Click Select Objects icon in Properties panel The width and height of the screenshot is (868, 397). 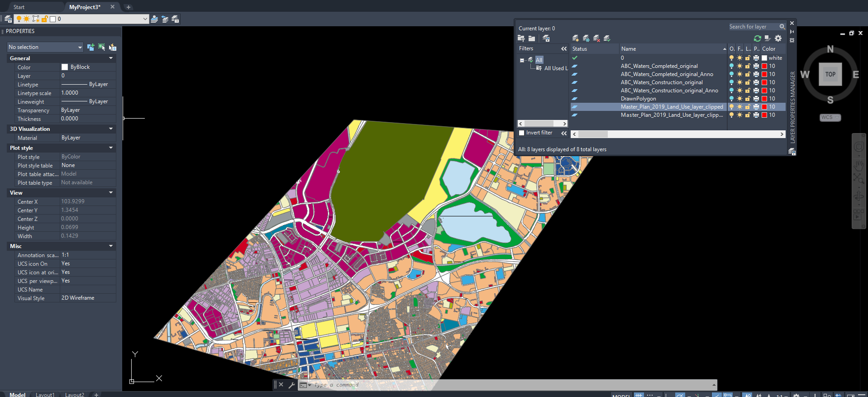[x=102, y=47]
